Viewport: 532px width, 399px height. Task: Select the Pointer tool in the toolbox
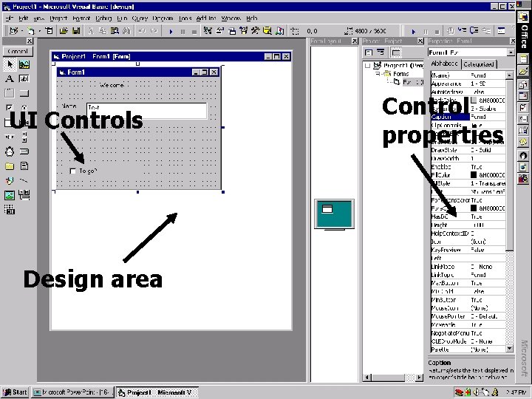click(10, 64)
